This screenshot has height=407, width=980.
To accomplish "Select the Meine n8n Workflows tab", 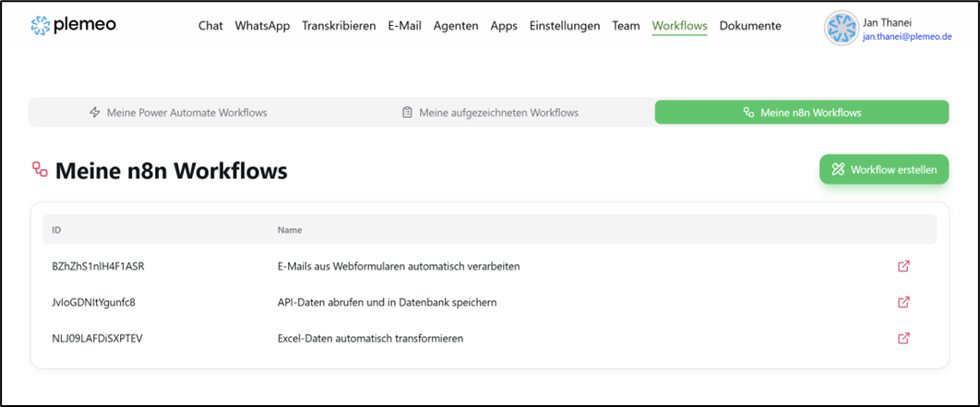I will click(x=801, y=113).
